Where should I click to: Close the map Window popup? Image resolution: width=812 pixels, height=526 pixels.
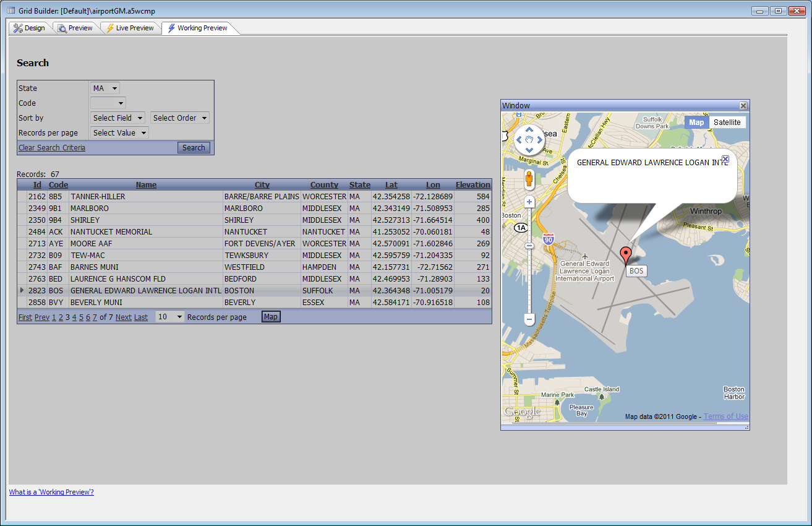click(x=744, y=106)
